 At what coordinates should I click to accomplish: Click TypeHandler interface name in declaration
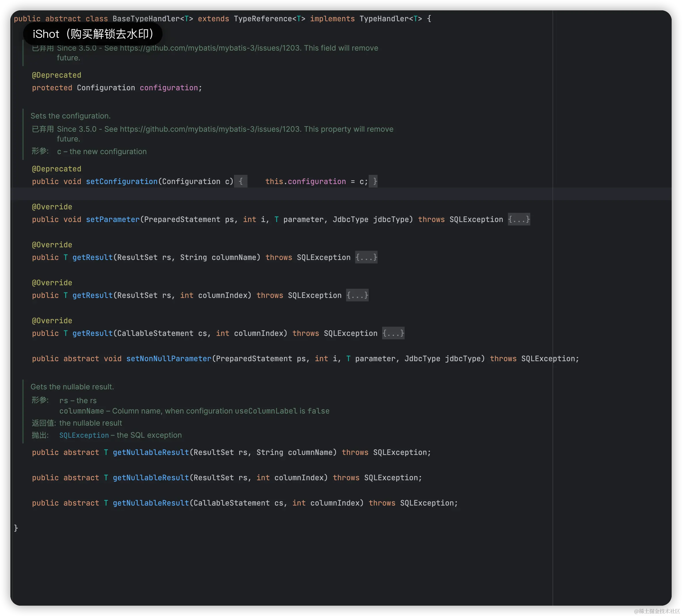pos(384,19)
